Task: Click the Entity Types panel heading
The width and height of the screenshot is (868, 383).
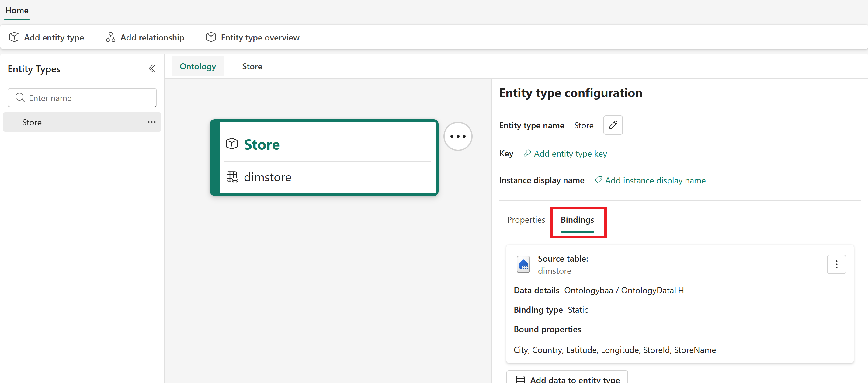Action: pos(34,69)
